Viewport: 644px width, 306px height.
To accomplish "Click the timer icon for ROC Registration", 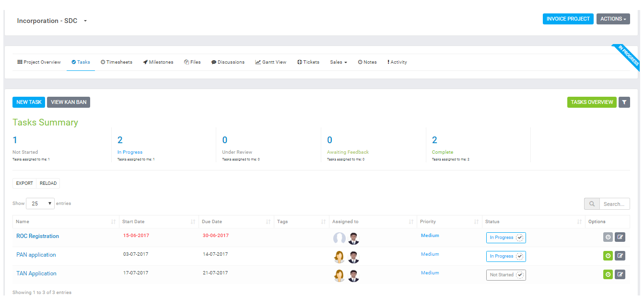I will (608, 237).
